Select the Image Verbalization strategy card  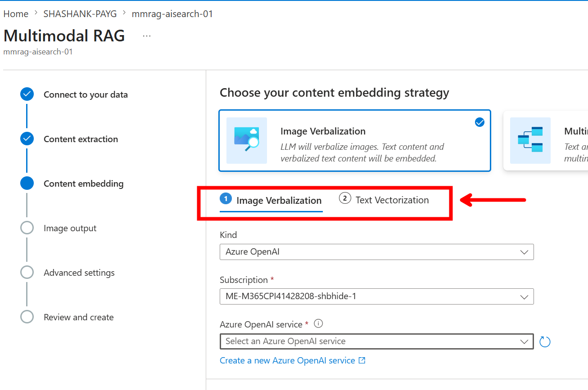tap(355, 141)
